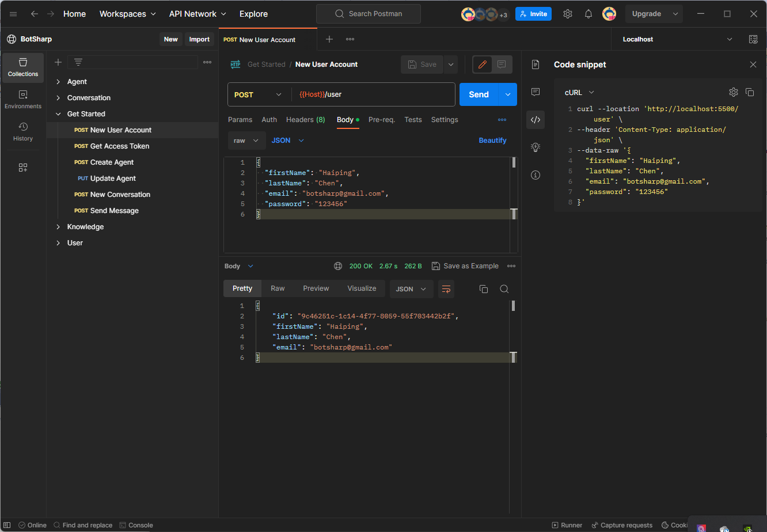Switch to the Params tab

(240, 120)
